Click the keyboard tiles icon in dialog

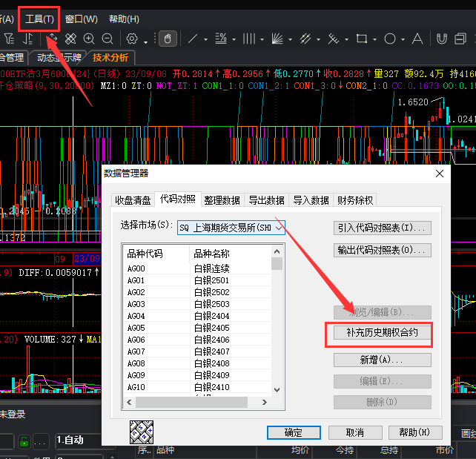(142, 432)
